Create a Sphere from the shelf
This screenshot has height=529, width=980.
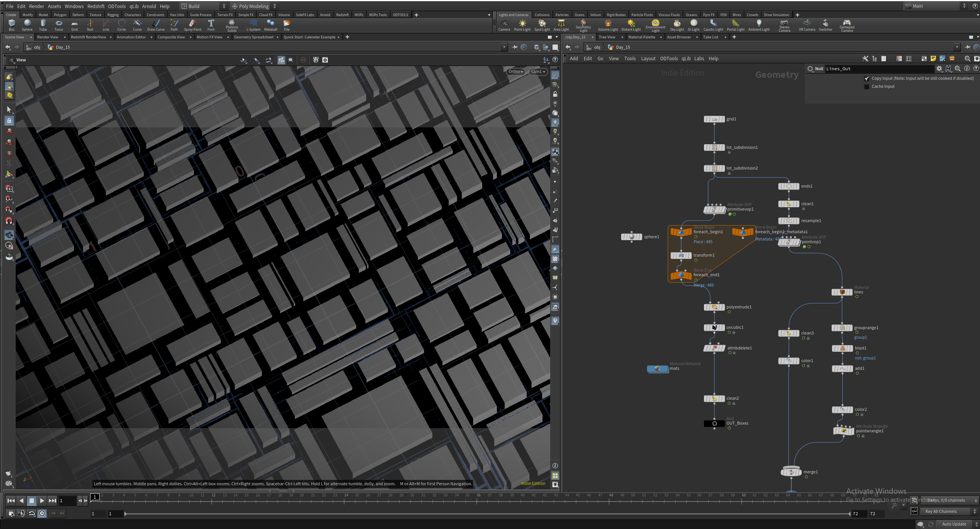(27, 25)
